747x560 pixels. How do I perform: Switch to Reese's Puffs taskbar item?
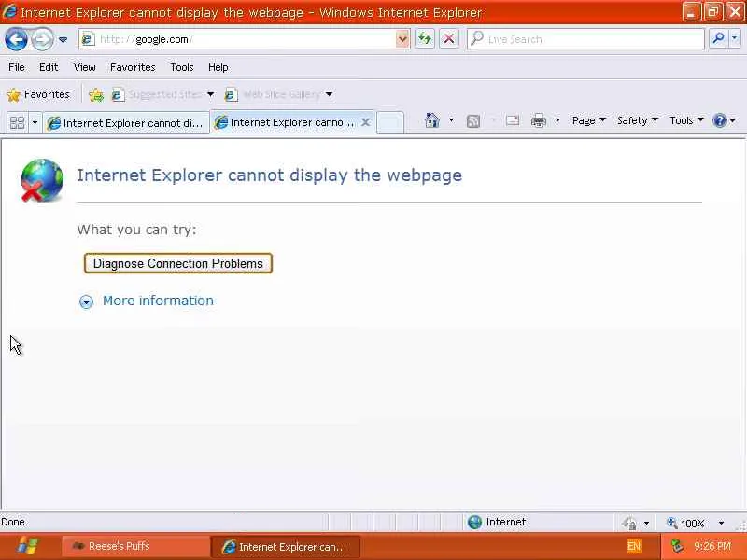coord(135,546)
